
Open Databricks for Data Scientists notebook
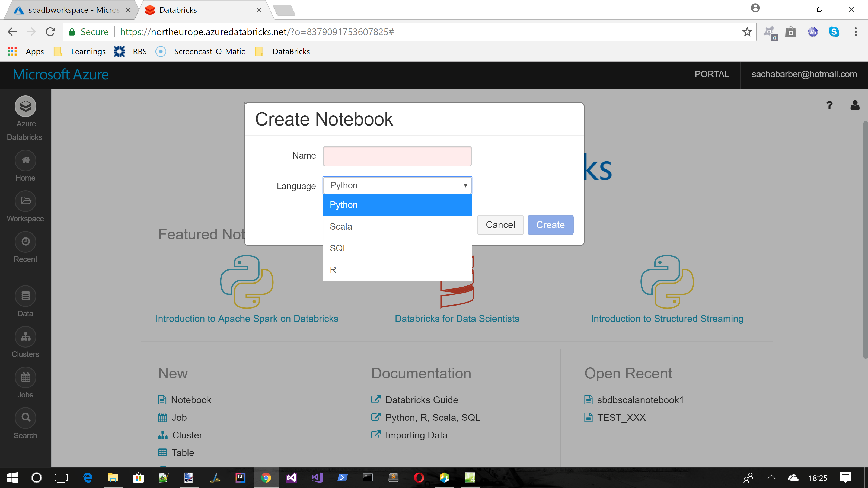click(457, 318)
